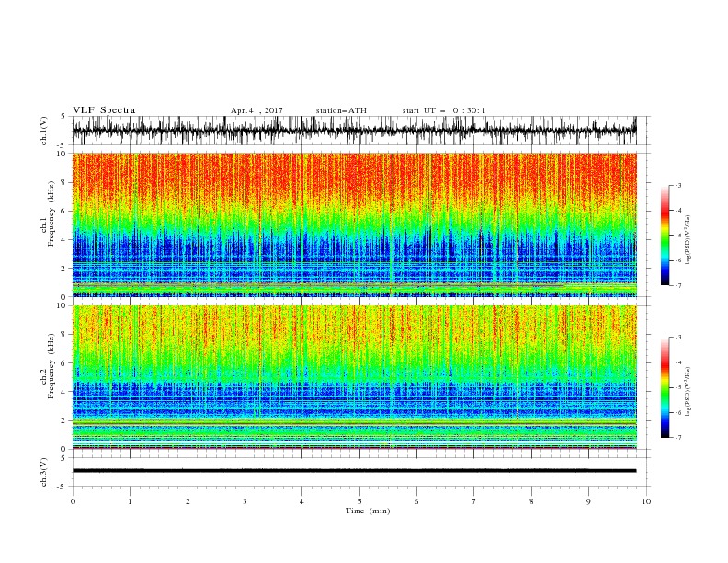Select the date text "Apr.4 , 2017"

(x=256, y=110)
